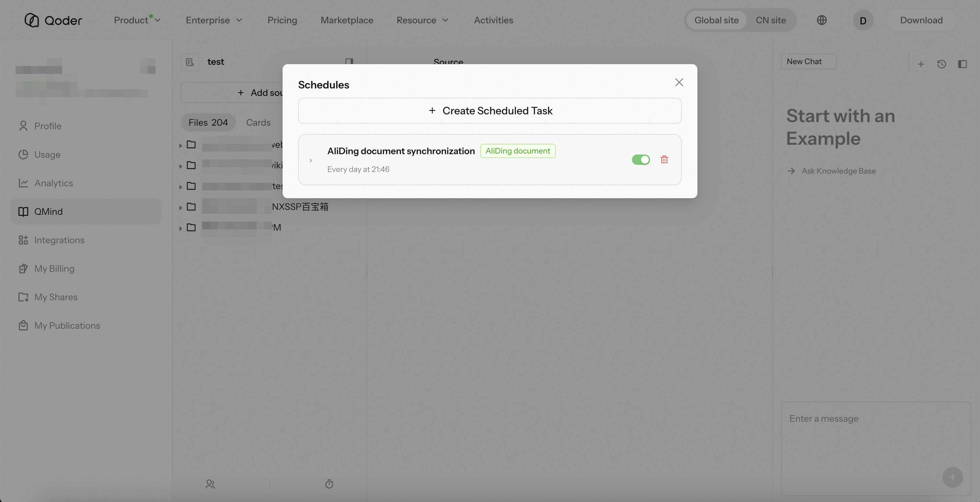
Task: Open the schedules timer icon at panel bottom
Action: [x=329, y=484]
